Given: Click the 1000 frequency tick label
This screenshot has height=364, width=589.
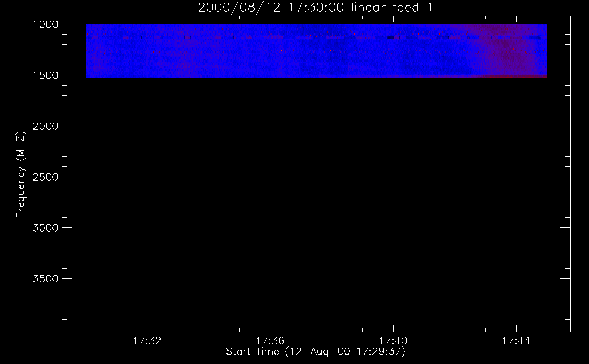Looking at the screenshot, I should [46, 24].
